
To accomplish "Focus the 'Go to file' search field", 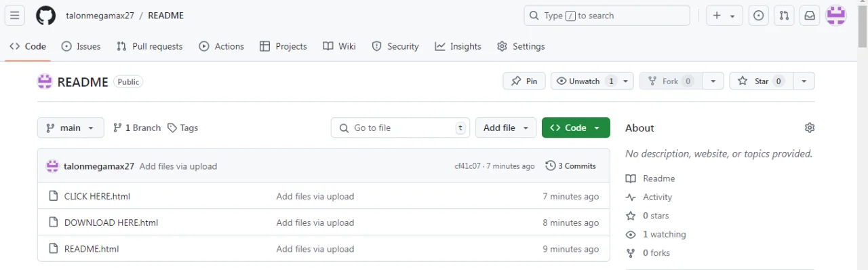I will (400, 128).
